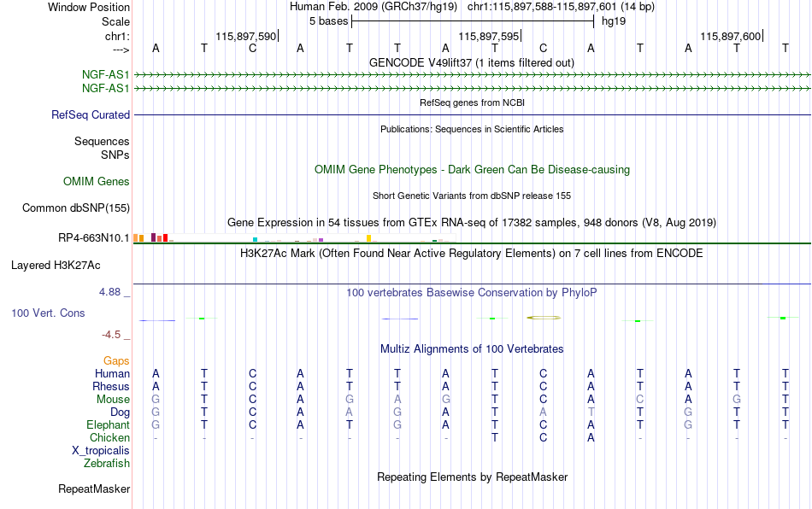Click Repeating Elements by RepeatMasker title
Viewport: 812px width, 509px height.
pos(473,477)
